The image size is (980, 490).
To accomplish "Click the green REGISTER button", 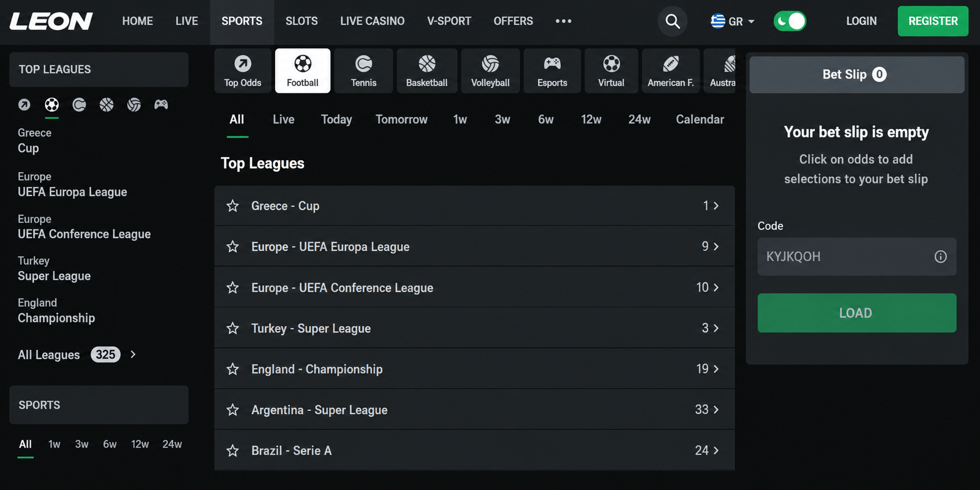I will point(932,21).
